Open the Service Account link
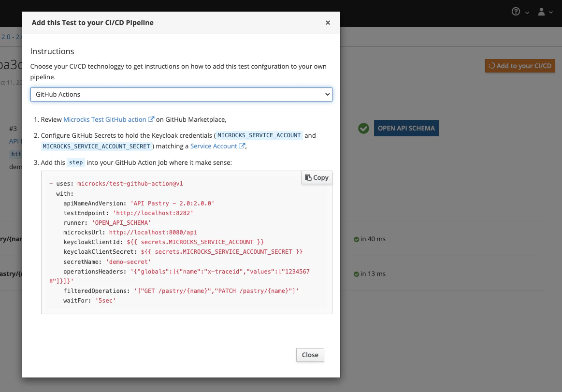Viewport: 562px width, 392px height. [214, 146]
